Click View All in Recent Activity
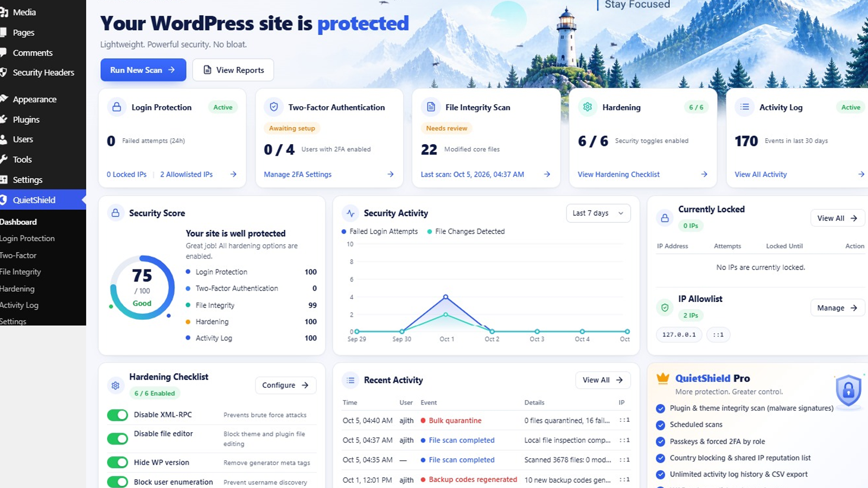 [602, 380]
